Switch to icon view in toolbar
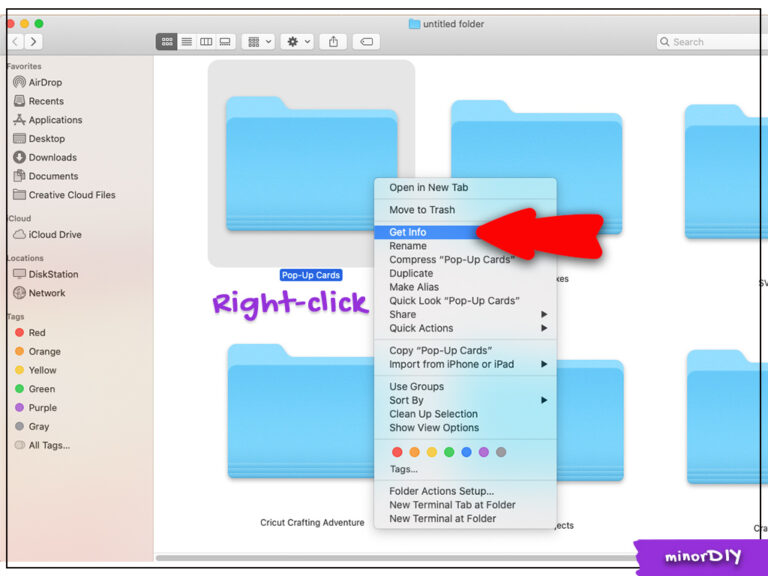Viewport: 768px width, 576px height. pos(167,42)
